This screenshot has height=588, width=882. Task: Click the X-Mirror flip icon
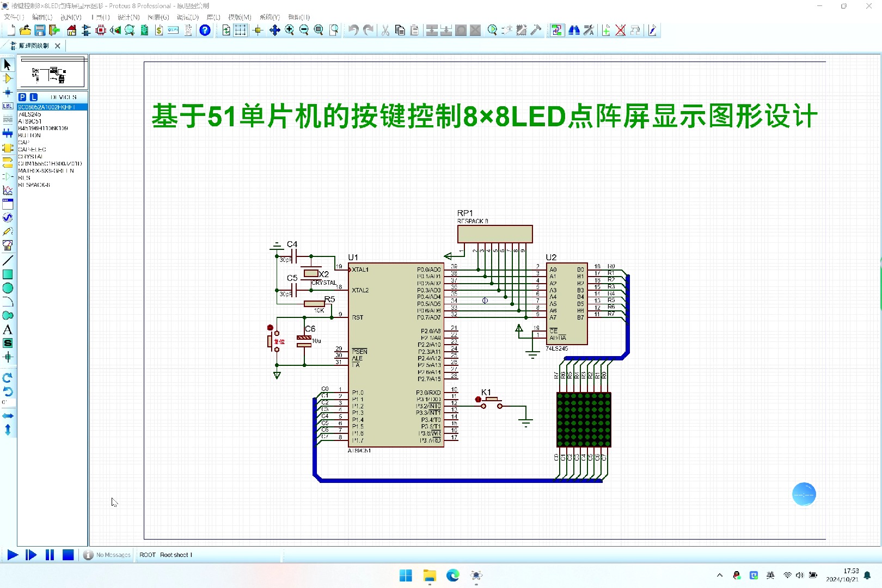pyautogui.click(x=8, y=416)
